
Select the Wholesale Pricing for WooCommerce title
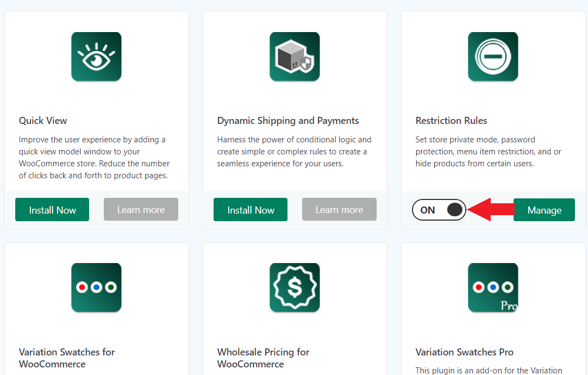[263, 358]
